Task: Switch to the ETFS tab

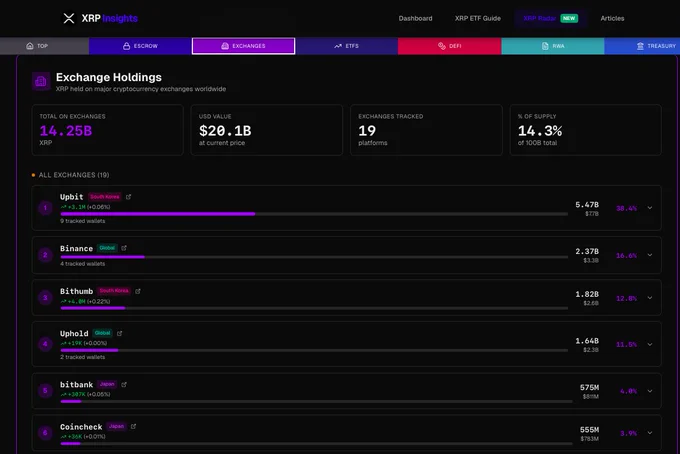Action: tap(347, 46)
